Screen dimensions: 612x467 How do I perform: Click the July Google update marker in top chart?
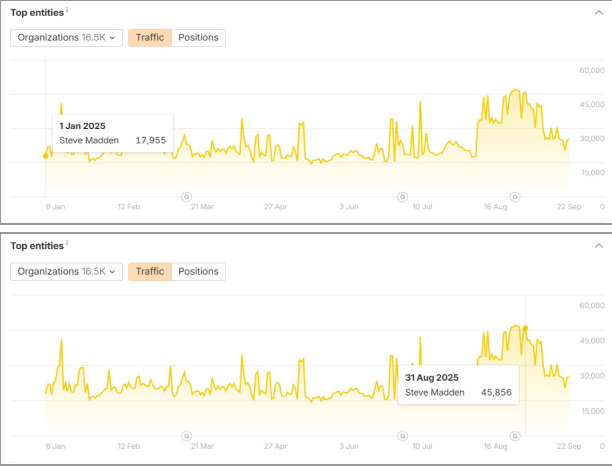click(402, 196)
